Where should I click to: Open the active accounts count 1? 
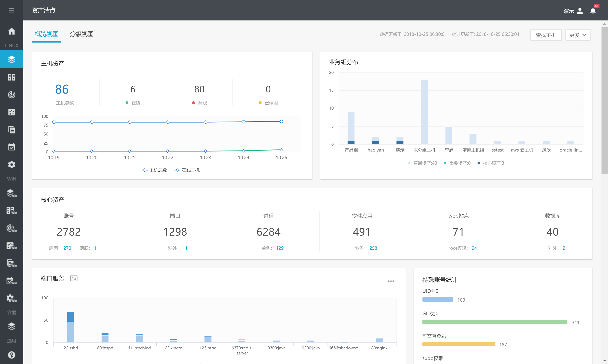[x=95, y=248]
